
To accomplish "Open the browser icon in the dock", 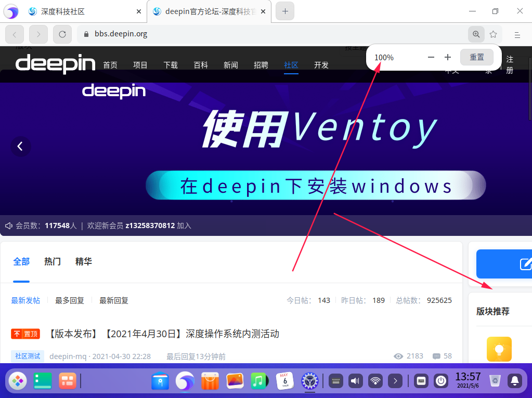I will pos(185,381).
